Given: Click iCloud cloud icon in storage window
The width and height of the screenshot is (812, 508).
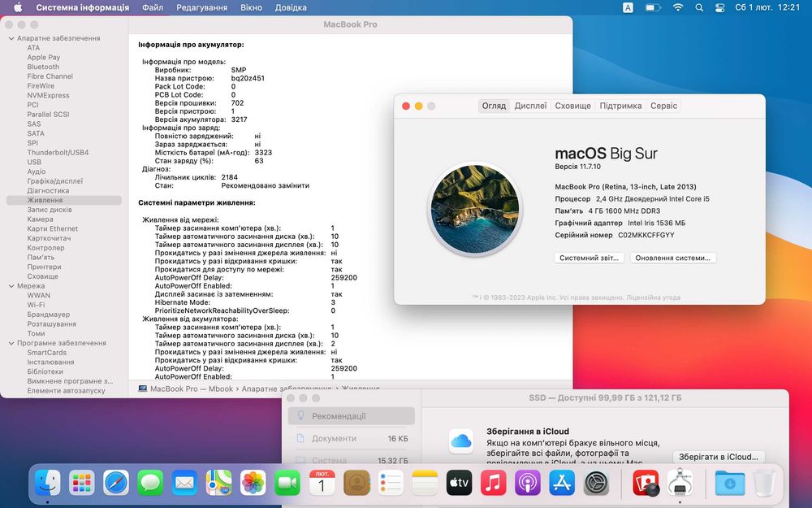Looking at the screenshot, I should point(461,441).
